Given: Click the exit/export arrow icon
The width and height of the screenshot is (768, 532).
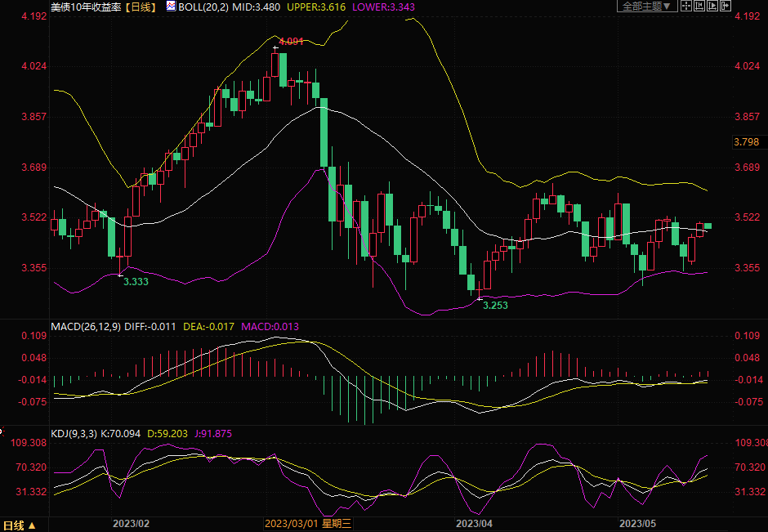Looking at the screenshot, I should (724, 7).
